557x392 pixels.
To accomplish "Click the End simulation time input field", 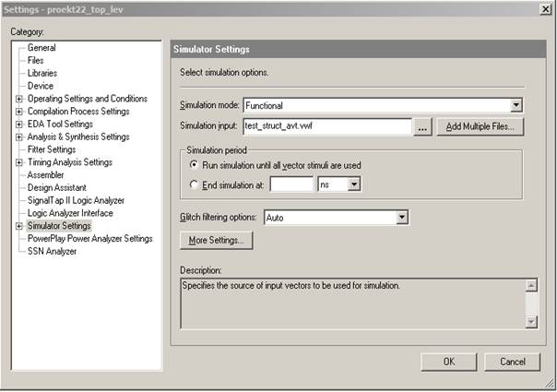I will tap(291, 184).
